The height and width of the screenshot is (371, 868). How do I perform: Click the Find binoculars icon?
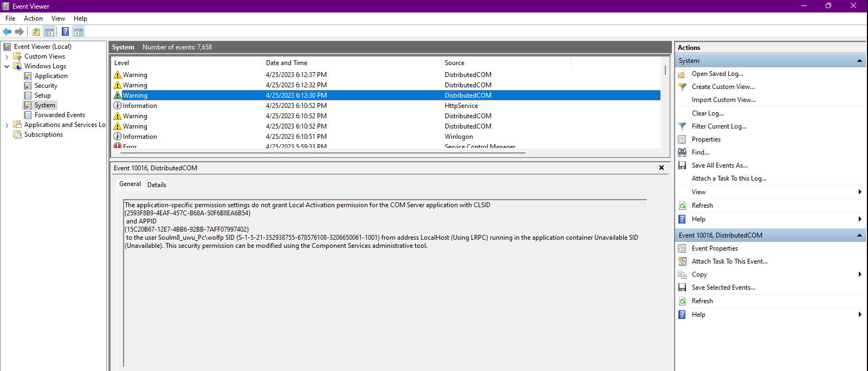pos(682,152)
